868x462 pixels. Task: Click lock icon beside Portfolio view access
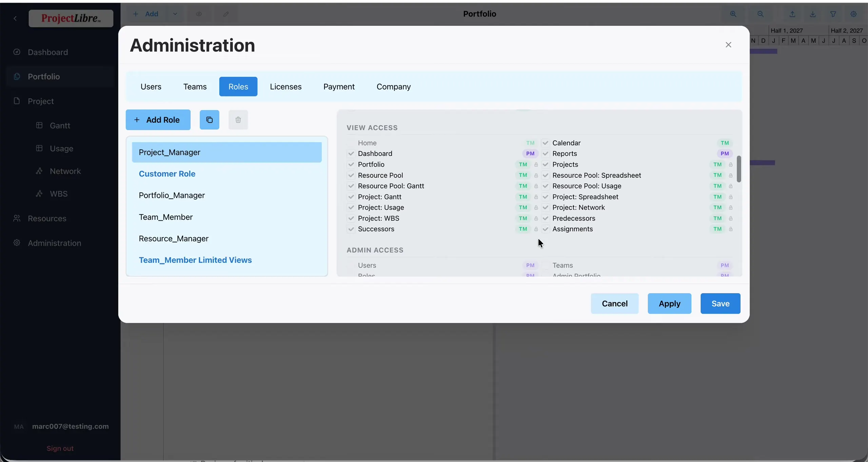pyautogui.click(x=536, y=165)
